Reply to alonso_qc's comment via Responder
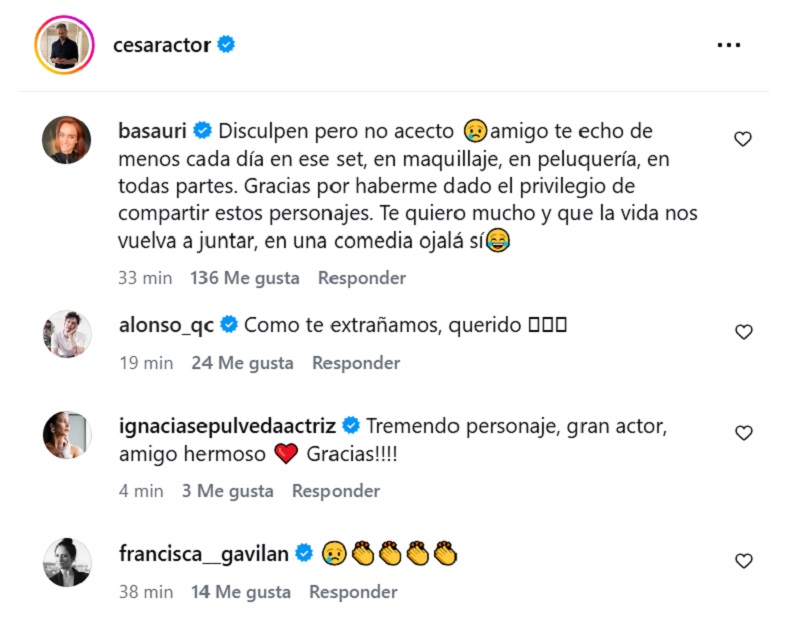The image size is (800, 640). tap(355, 363)
